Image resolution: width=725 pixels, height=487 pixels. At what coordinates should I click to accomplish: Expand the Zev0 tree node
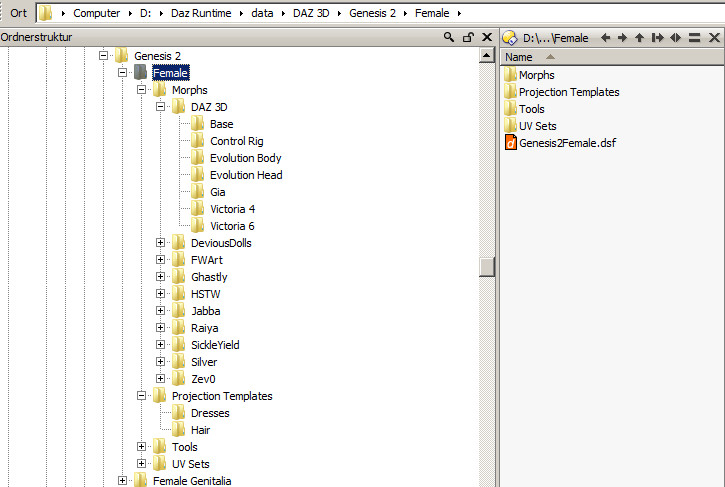pyautogui.click(x=160, y=379)
